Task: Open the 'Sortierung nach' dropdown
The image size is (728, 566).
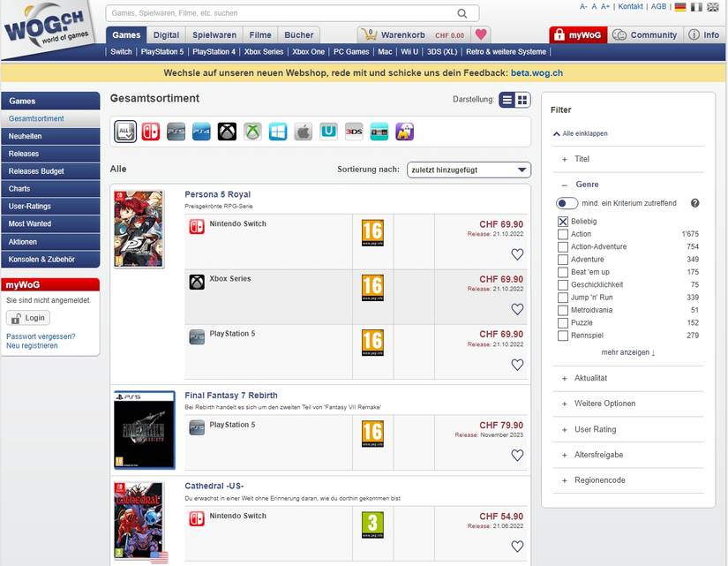Action: (x=469, y=170)
